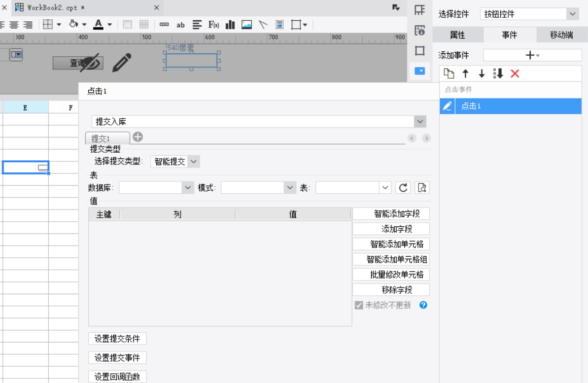This screenshot has width=588, height=383.
Task: Click the 设置提交条件 button
Action: (x=117, y=339)
